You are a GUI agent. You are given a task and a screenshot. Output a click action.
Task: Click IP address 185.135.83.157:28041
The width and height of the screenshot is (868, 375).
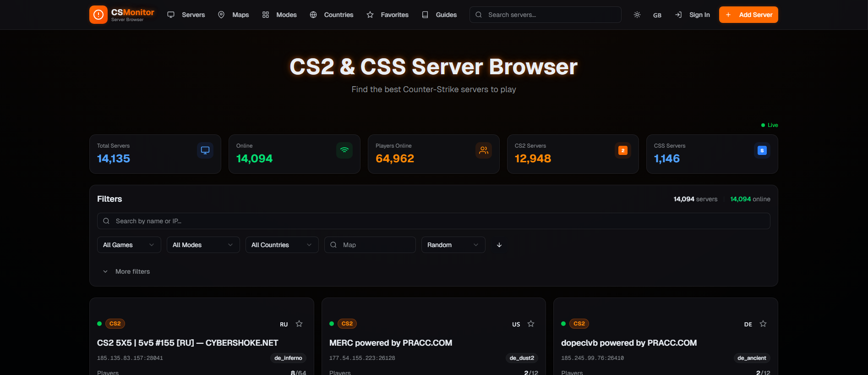130,358
